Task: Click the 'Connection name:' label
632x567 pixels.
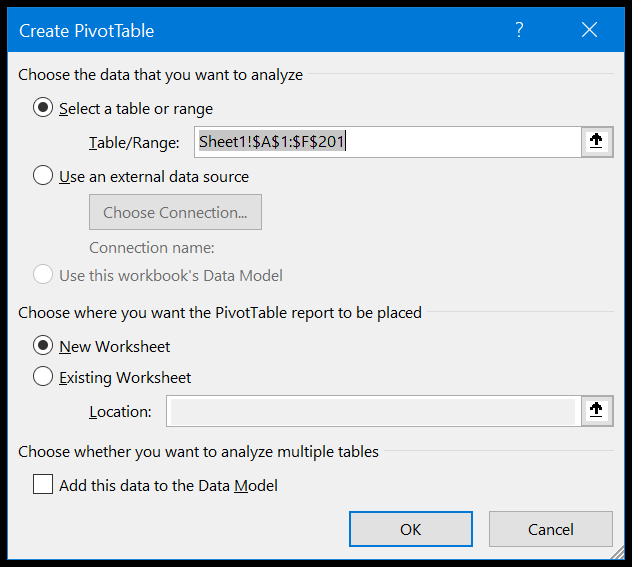Action: point(152,248)
